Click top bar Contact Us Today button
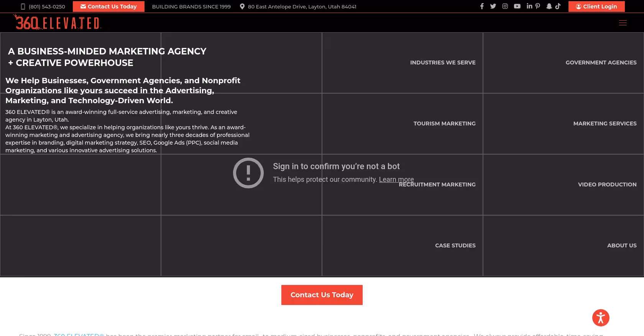This screenshot has width=644, height=336. pyautogui.click(x=108, y=7)
